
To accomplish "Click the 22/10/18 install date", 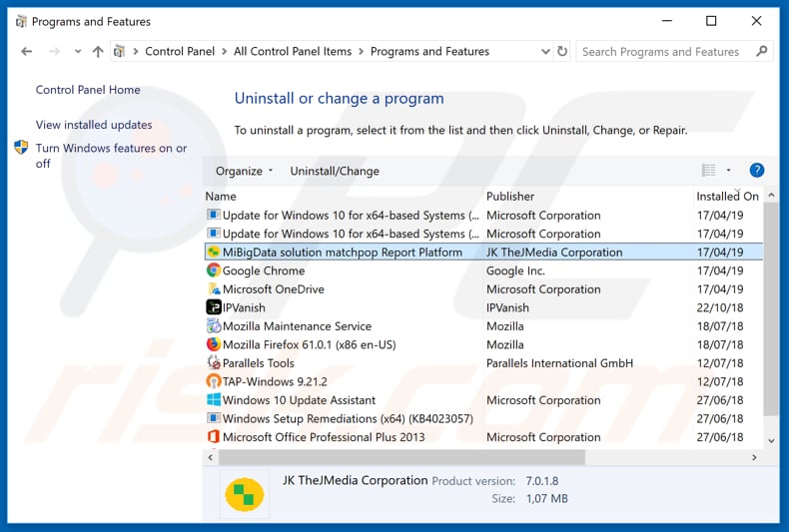I will point(720,307).
